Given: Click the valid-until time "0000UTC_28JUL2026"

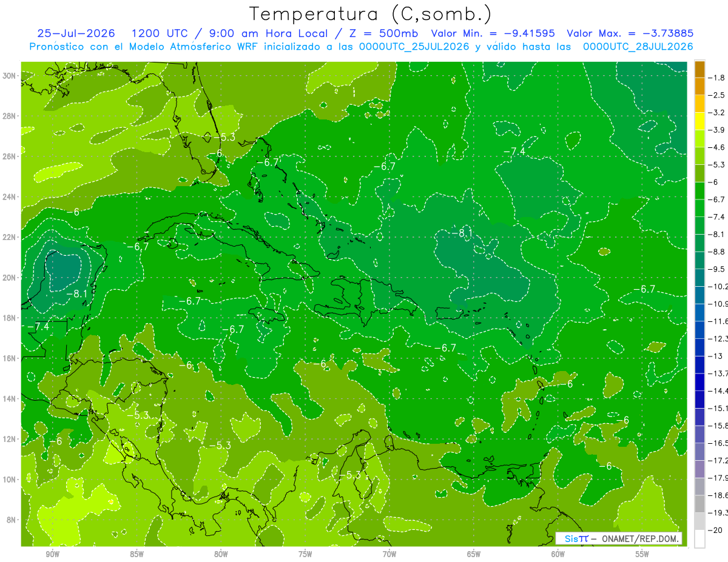Looking at the screenshot, I should pyautogui.click(x=638, y=47).
